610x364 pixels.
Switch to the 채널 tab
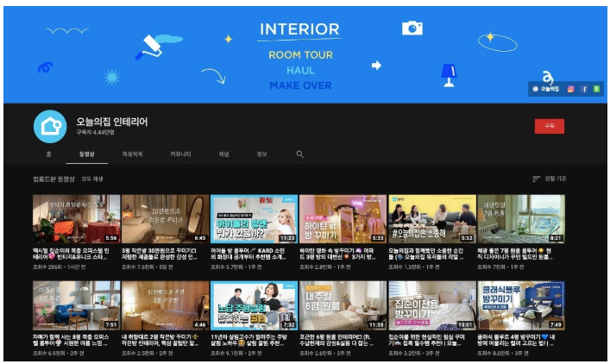point(223,154)
